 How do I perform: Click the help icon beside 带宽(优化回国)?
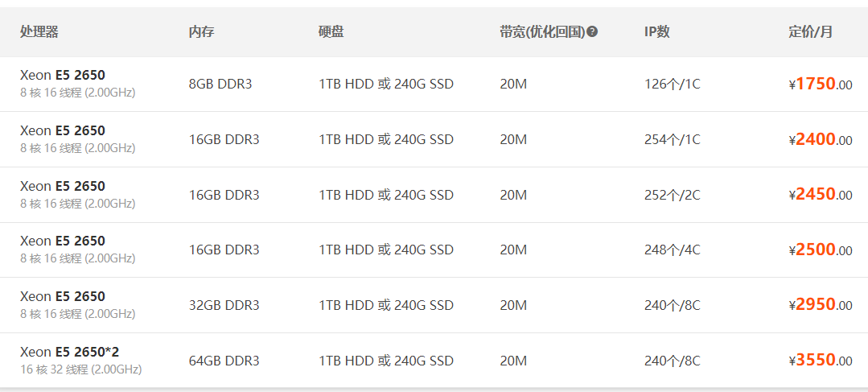pos(592,32)
